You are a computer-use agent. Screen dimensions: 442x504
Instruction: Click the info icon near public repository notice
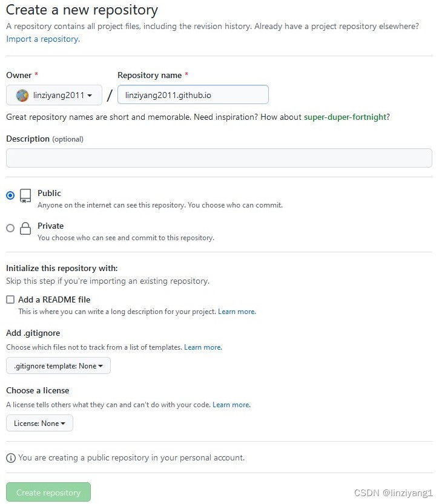10,457
